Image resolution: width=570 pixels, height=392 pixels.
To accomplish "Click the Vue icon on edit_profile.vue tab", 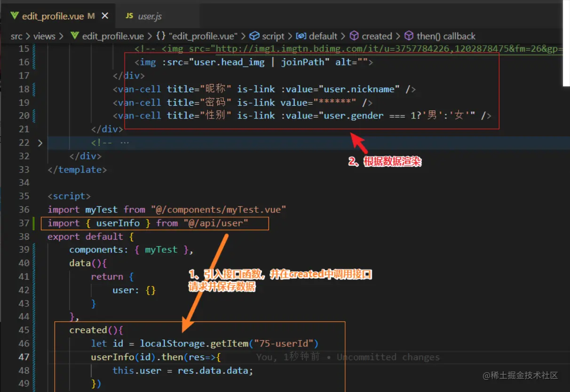I will tap(15, 16).
